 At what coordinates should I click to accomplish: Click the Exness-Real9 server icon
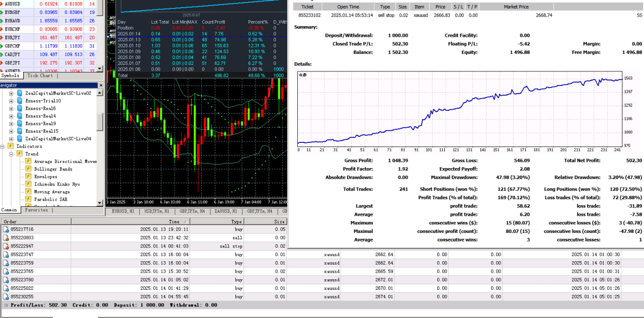(20, 123)
